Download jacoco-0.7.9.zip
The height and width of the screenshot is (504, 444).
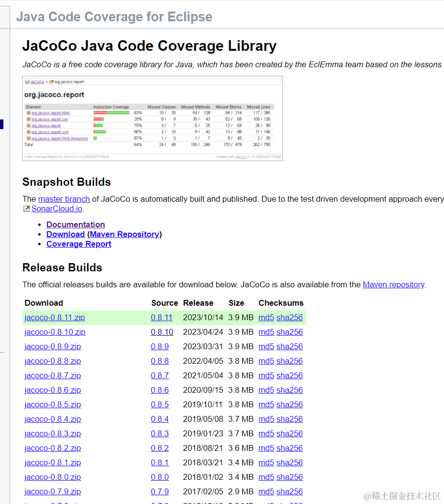click(53, 491)
